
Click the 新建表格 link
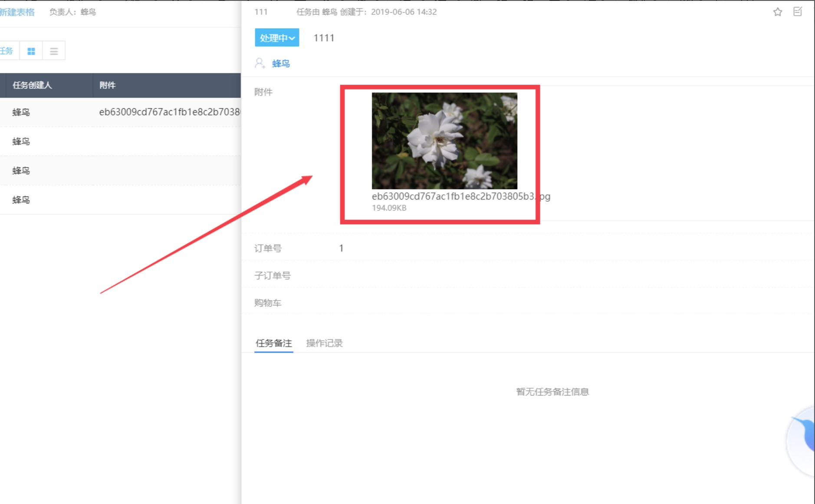(17, 12)
